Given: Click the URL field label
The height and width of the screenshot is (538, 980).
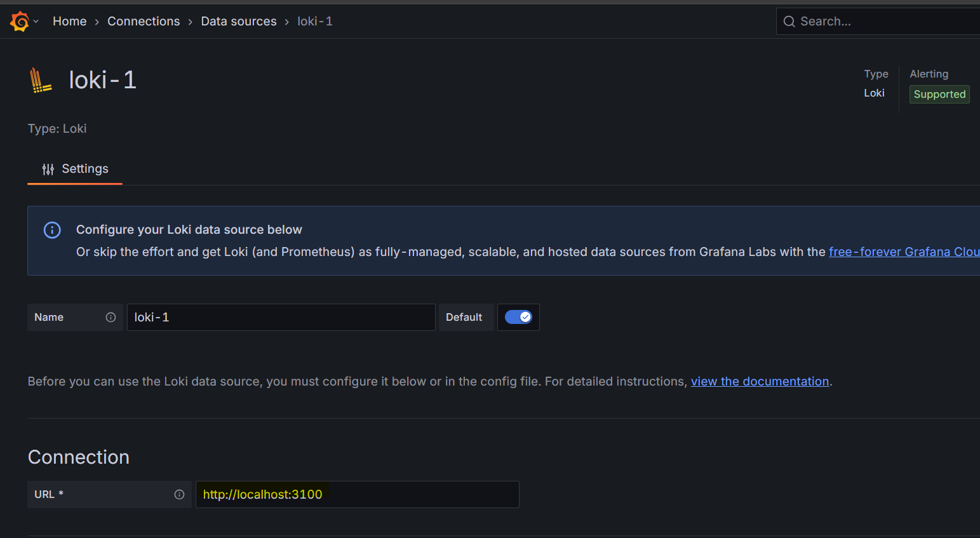Looking at the screenshot, I should pos(49,495).
